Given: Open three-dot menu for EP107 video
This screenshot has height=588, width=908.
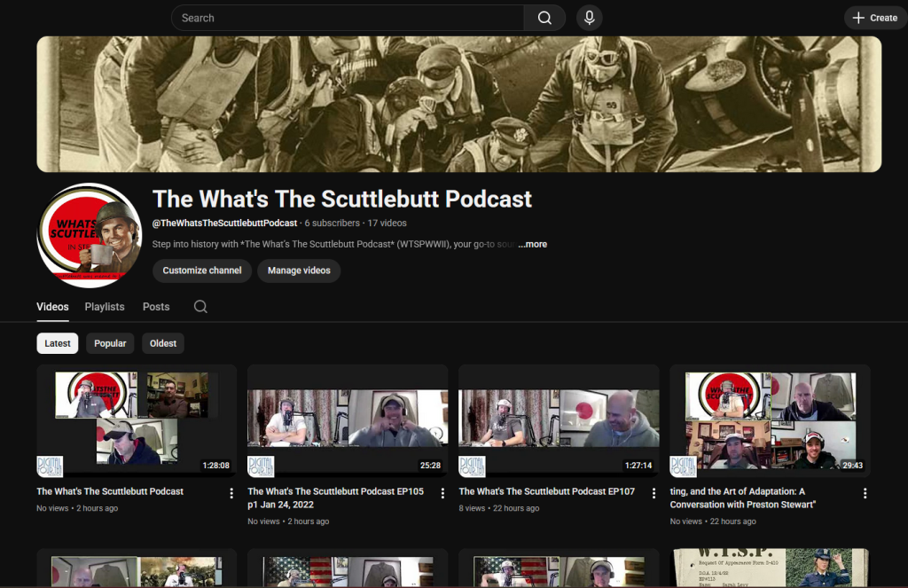Looking at the screenshot, I should click(654, 493).
